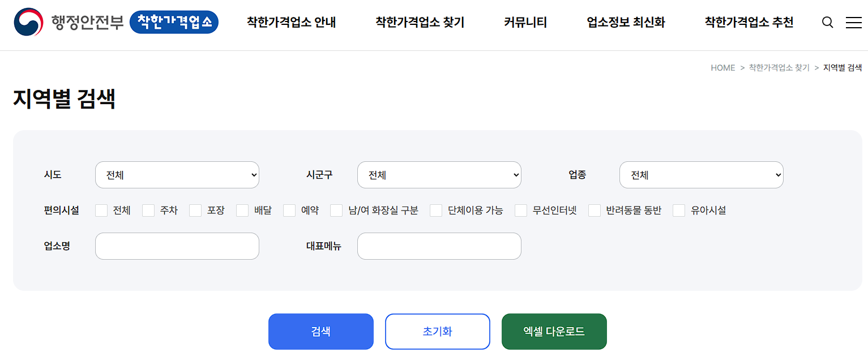Open the 업종 business type dropdown
The height and width of the screenshot is (361, 868).
click(701, 175)
